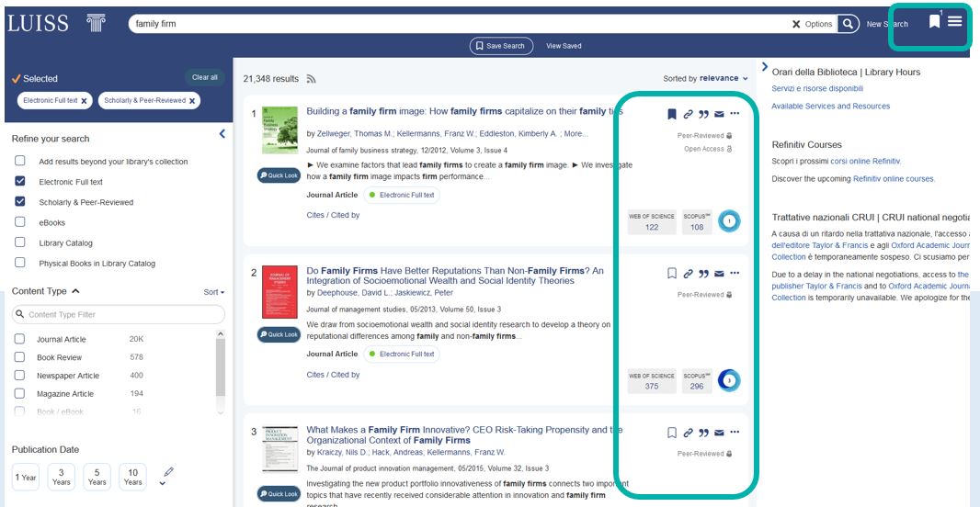Open the Sorted by relevance dropdown

pos(705,79)
